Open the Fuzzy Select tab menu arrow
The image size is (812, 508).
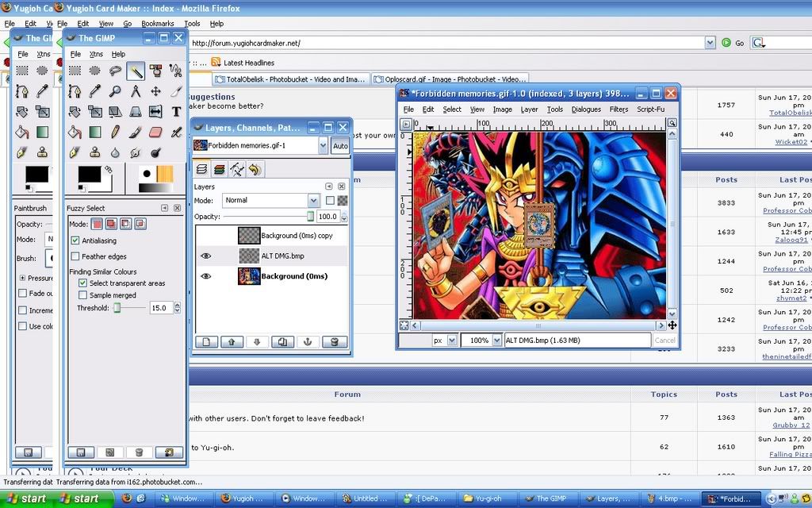[x=165, y=208]
